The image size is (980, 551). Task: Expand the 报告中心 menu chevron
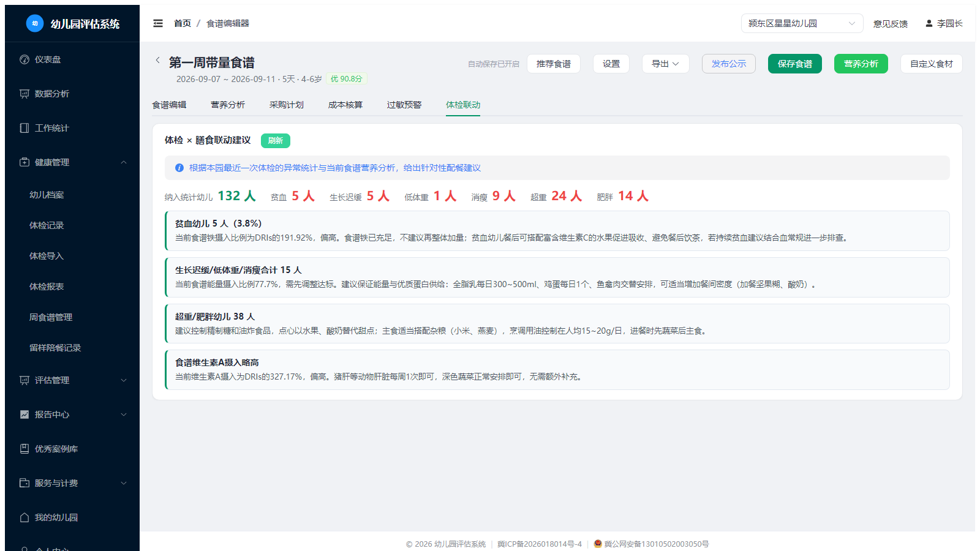[x=124, y=414]
